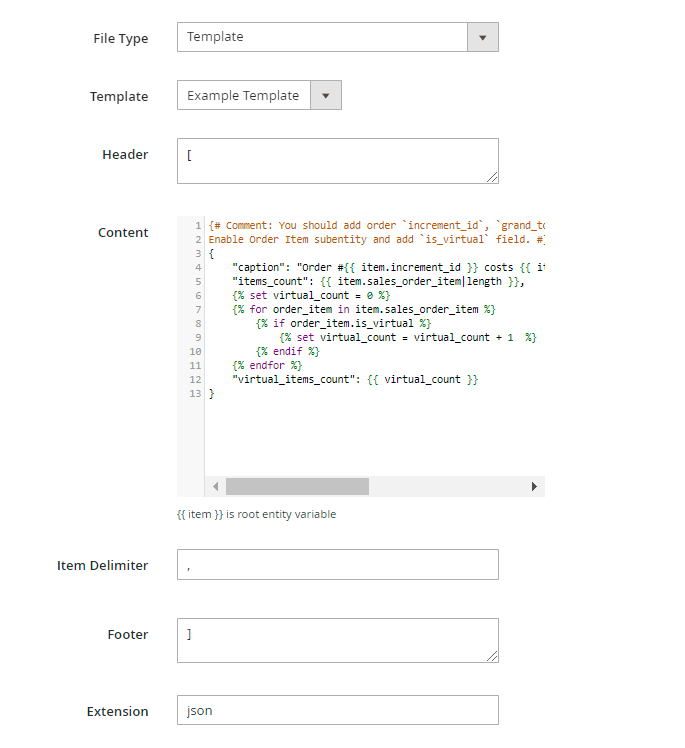Image resolution: width=685 pixels, height=748 pixels.
Task: Click the Header text area resize handle
Action: (492, 177)
